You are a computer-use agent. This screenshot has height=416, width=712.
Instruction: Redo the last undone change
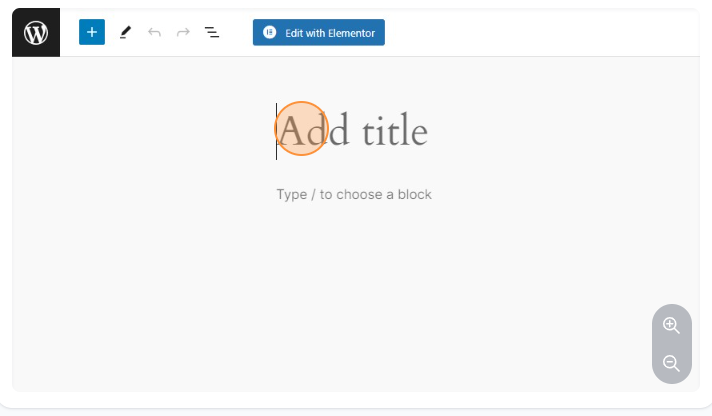click(x=183, y=33)
